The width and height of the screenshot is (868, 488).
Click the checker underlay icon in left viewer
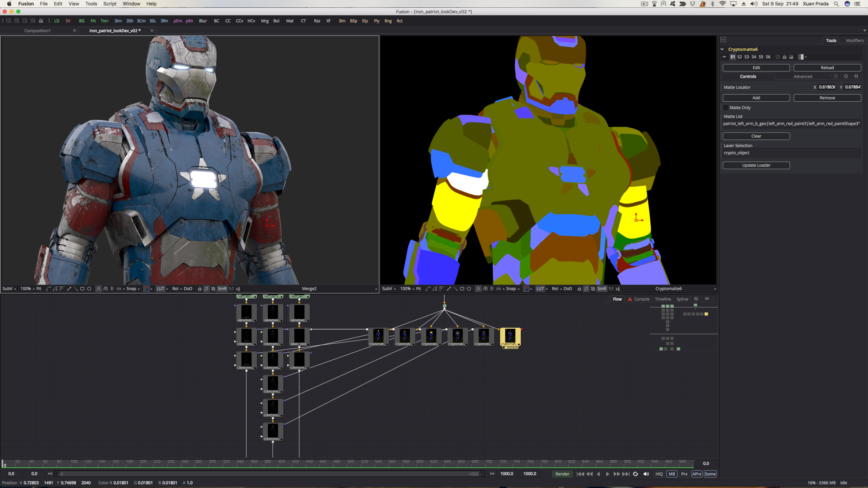pyautogui.click(x=213, y=289)
